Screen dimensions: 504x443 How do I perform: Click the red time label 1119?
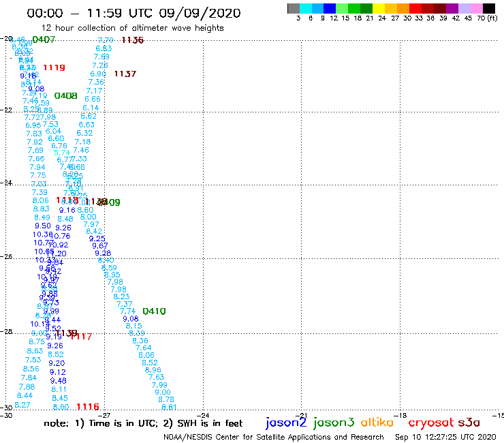pyautogui.click(x=54, y=67)
